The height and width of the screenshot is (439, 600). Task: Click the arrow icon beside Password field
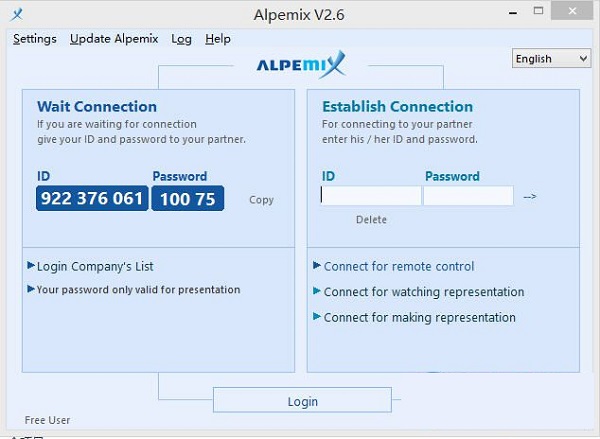[530, 196]
